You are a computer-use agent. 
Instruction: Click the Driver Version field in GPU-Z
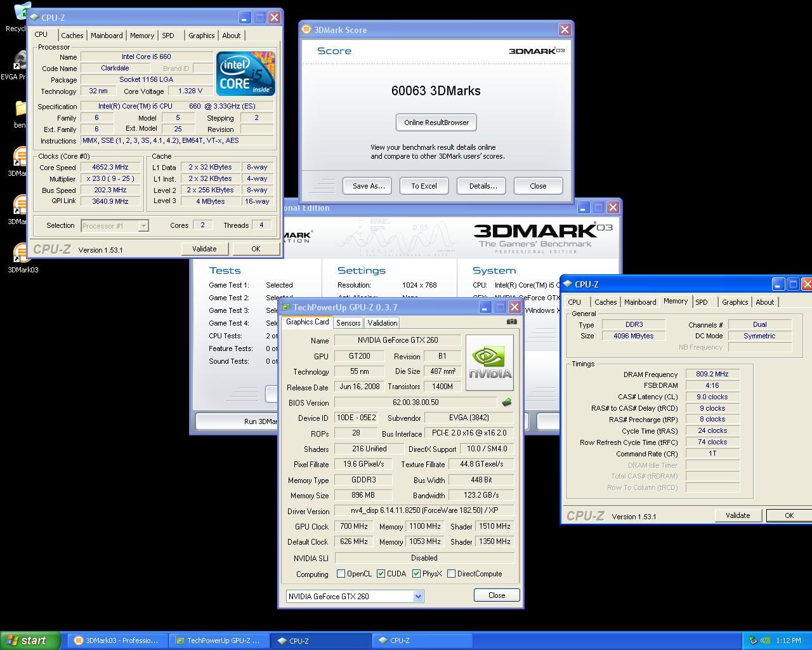424,511
